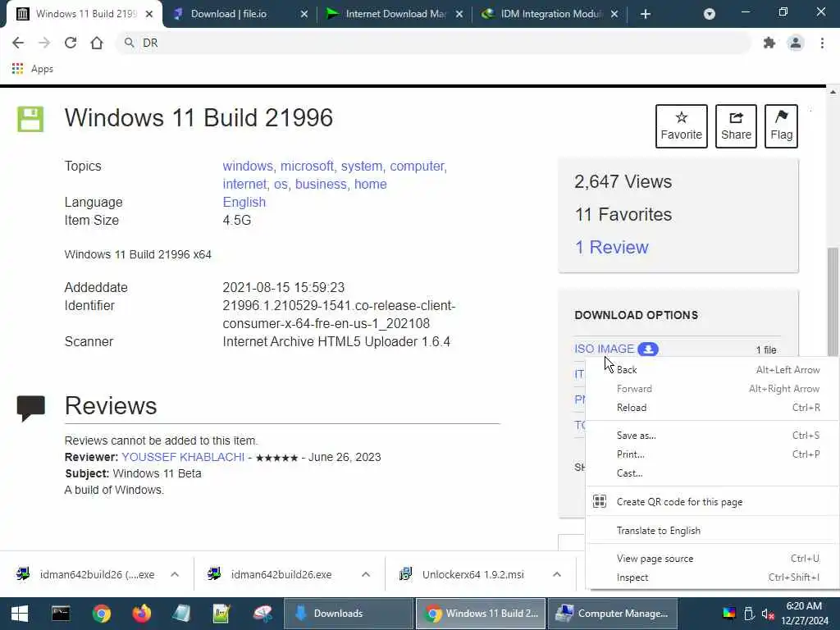Viewport: 840px width, 630px height.
Task: Select Reload in the context menu
Action: [712, 408]
